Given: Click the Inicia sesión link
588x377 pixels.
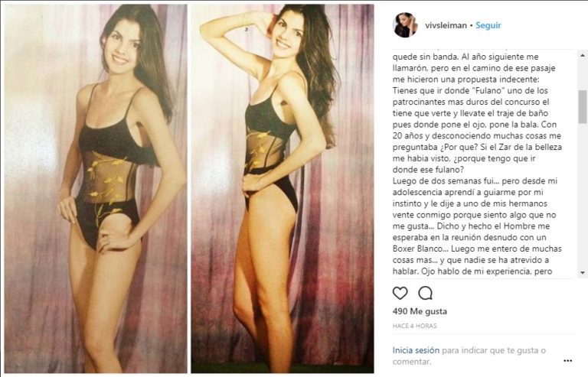Looking at the screenshot, I should (416, 350).
